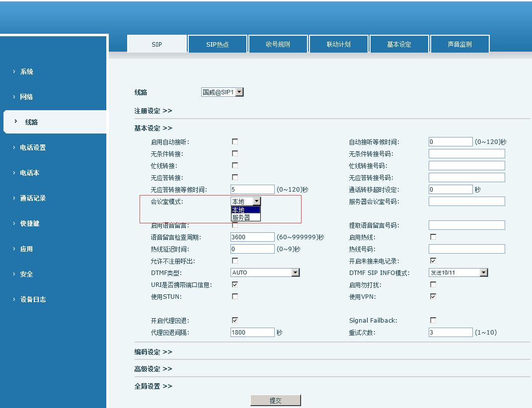Viewport: 532px width, 408px height.
Task: Uncheck URI是否携带端口信息 checkbox
Action: pos(235,284)
